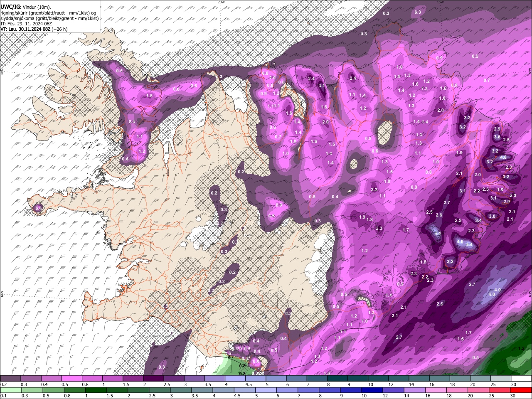The height and width of the screenshot is (399, 532).
Task: Click the 'IT: Fös. 29. 11. 2024 06Z' line
Action: tap(26, 24)
